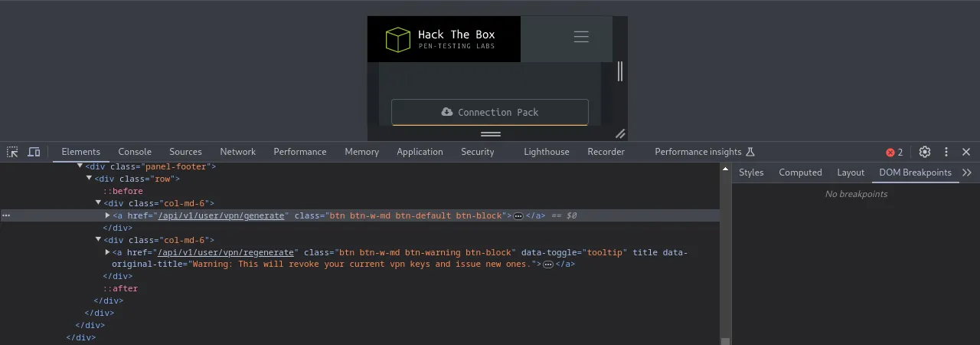This screenshot has width=980, height=345.
Task: Click the Connection Pack button
Action: pos(490,112)
